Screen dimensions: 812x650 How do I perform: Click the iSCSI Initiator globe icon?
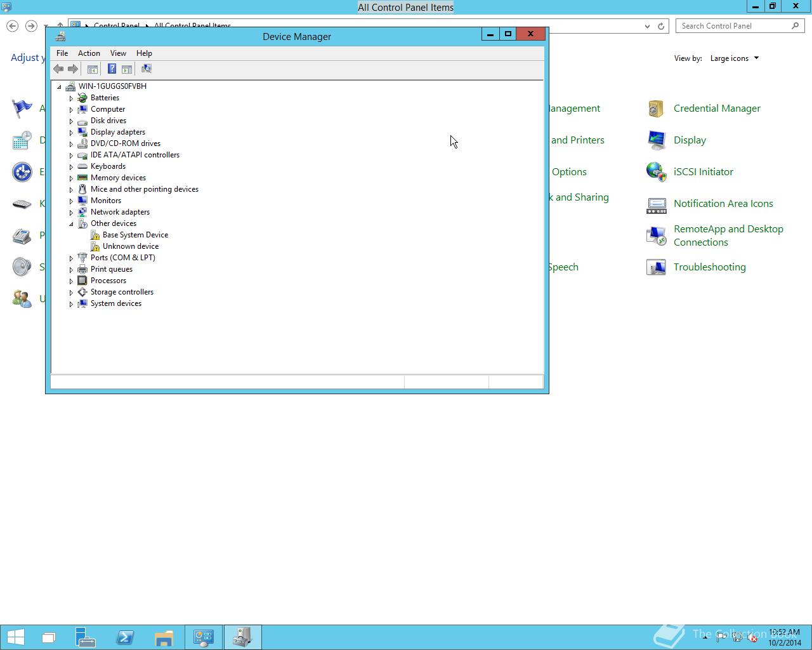coord(656,172)
